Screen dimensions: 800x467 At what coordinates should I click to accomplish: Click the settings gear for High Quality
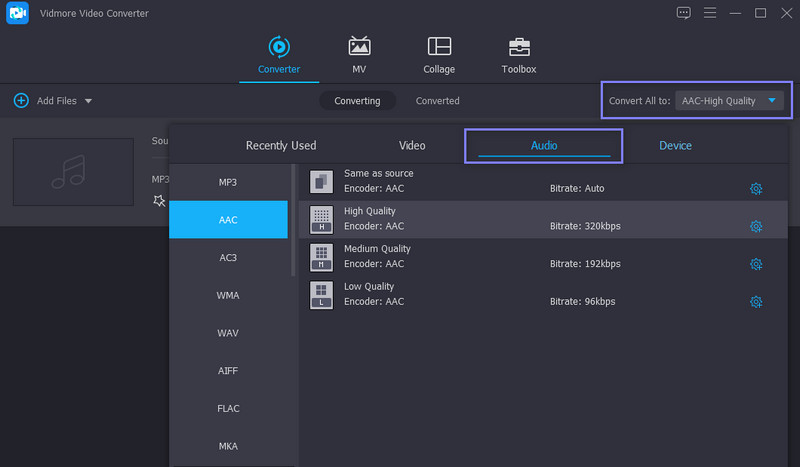756,226
